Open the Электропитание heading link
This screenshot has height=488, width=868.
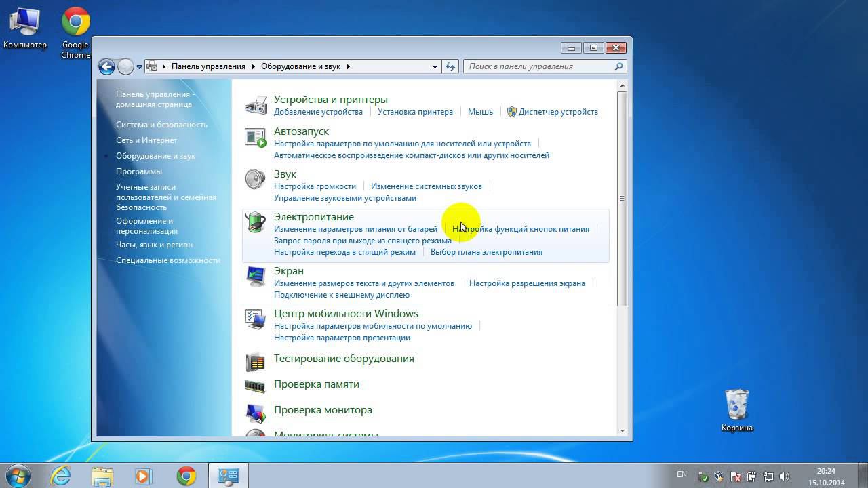[x=314, y=217]
